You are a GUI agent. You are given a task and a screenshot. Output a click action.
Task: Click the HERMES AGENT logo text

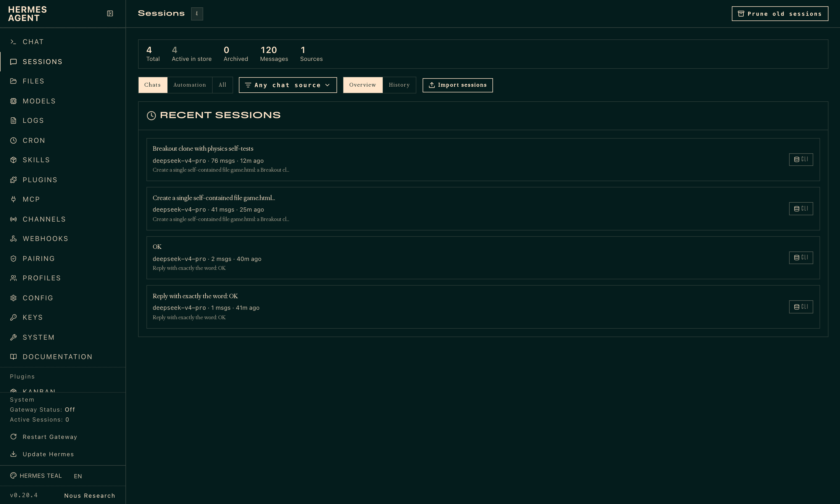pos(28,14)
